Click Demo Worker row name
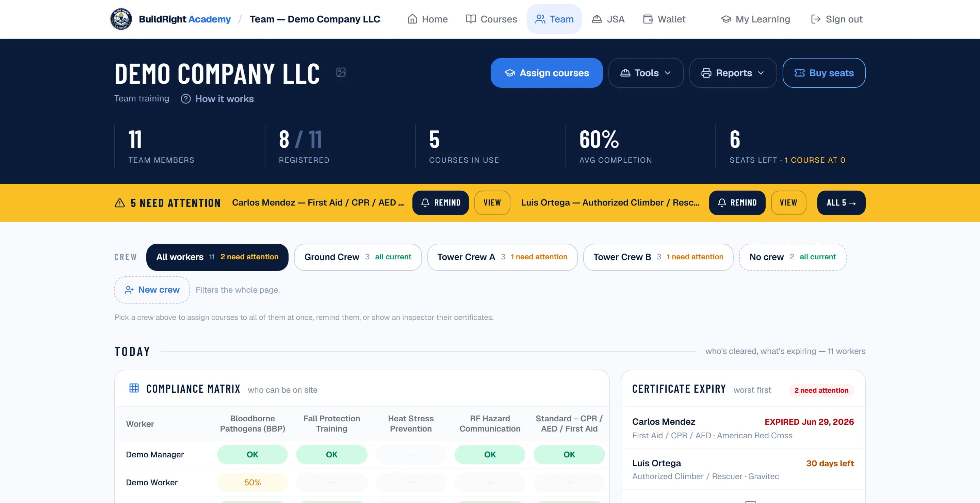The image size is (980, 503). coord(151,483)
